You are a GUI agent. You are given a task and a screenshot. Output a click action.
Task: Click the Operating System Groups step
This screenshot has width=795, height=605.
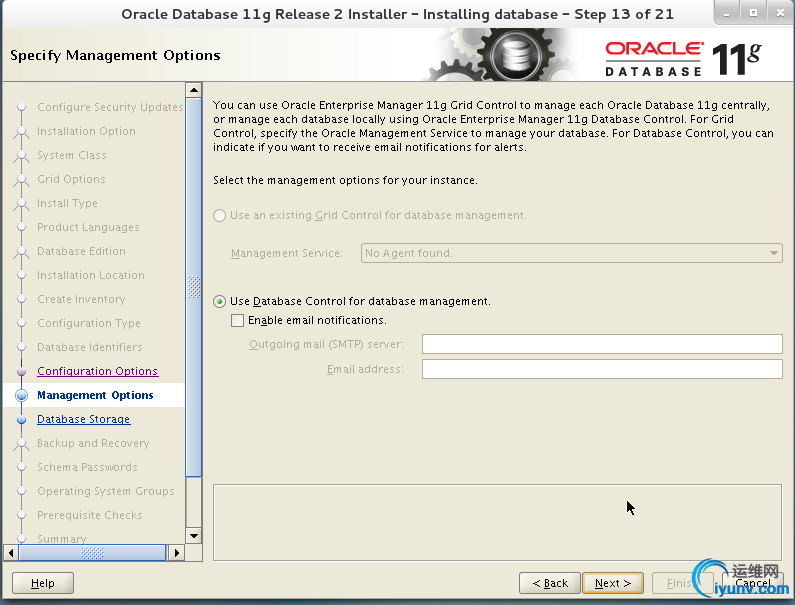(x=105, y=491)
